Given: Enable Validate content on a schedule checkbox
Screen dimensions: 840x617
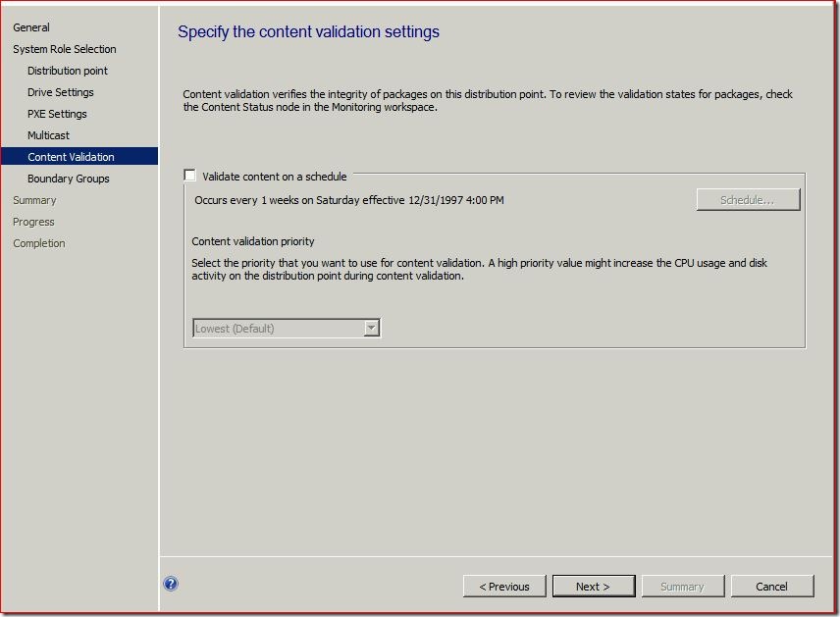Looking at the screenshot, I should [x=190, y=176].
